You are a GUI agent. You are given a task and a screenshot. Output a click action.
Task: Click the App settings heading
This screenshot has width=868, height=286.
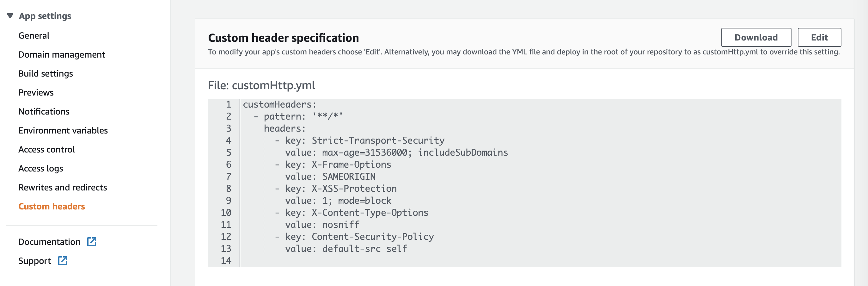coord(45,16)
